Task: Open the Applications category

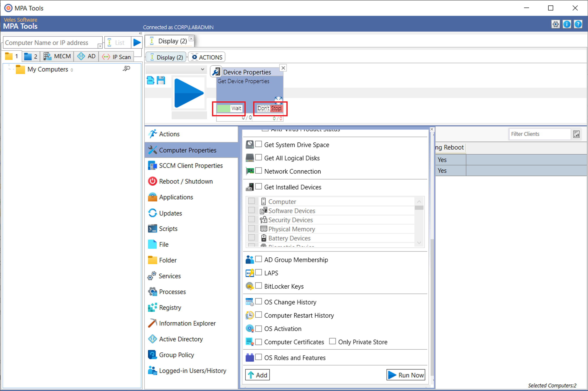Action: 191,197
